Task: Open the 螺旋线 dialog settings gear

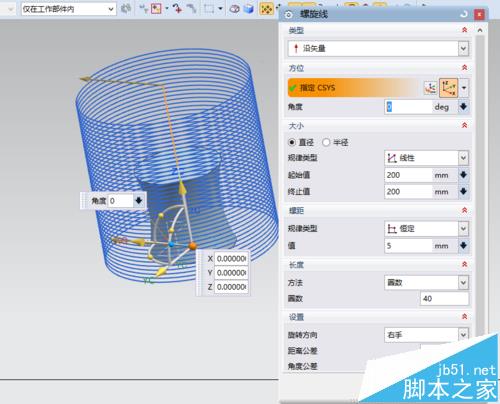Action: [289, 14]
